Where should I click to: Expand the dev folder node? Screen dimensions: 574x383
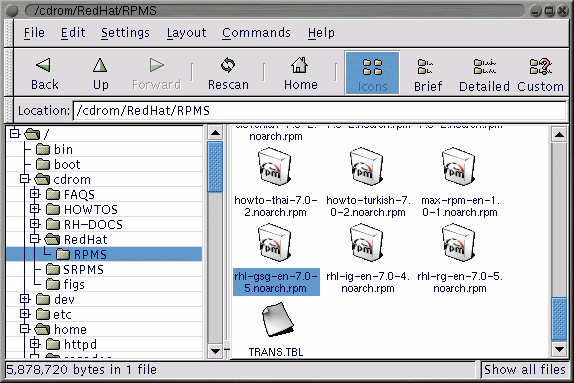coord(25,299)
